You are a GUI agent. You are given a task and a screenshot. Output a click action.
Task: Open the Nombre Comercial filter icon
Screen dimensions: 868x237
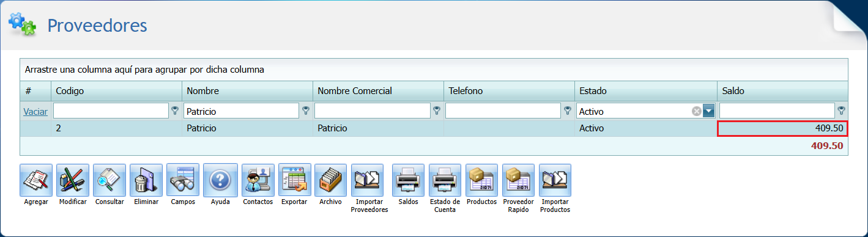click(437, 111)
